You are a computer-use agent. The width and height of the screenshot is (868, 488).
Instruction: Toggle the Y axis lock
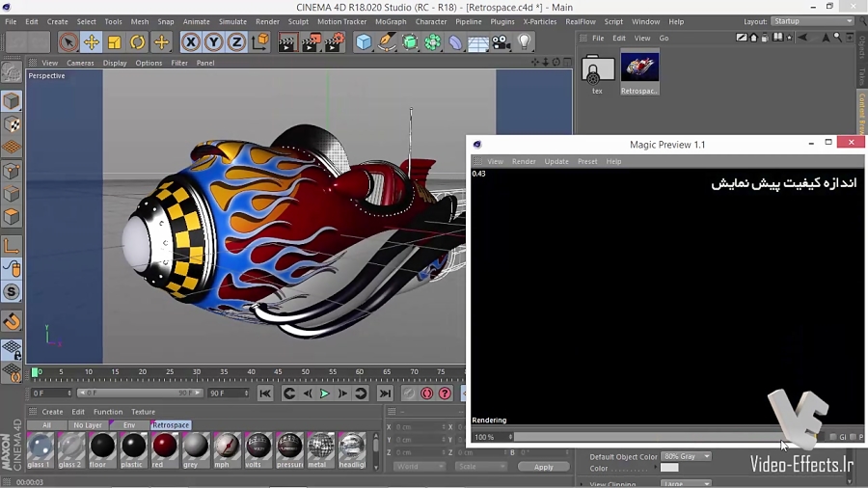point(214,42)
